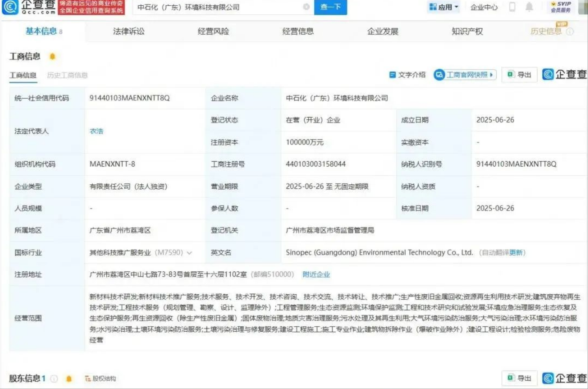Open 股权结构 view
The height and width of the screenshot is (389, 588).
tap(100, 379)
